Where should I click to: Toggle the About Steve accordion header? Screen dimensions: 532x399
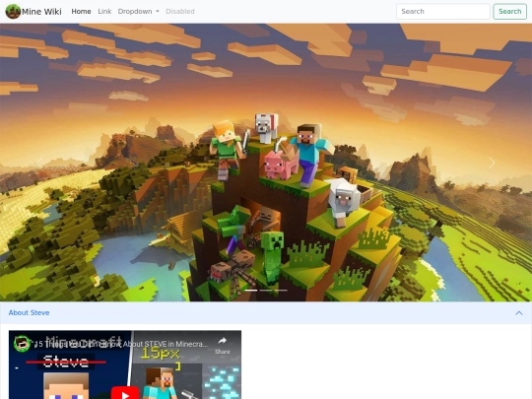click(x=266, y=313)
